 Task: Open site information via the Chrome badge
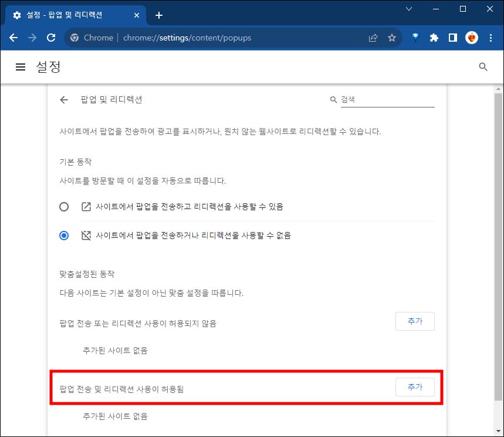click(x=75, y=37)
